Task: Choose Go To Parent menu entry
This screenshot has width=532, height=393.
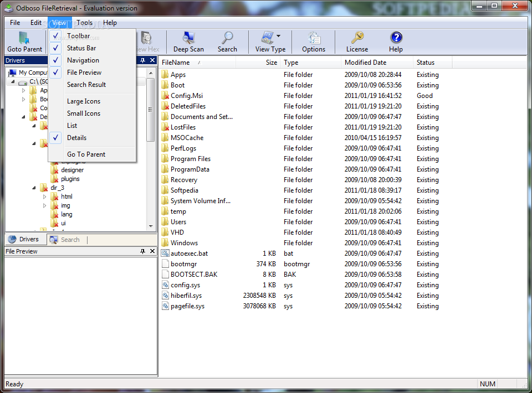Action: click(x=92, y=154)
